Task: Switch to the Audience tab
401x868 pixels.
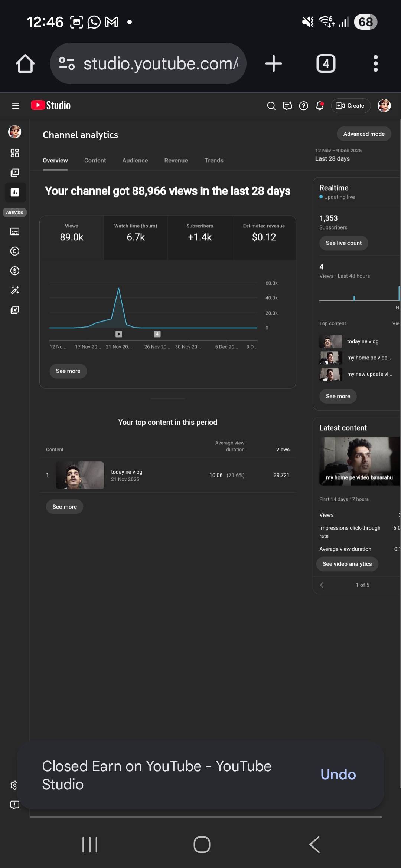Action: pos(135,160)
